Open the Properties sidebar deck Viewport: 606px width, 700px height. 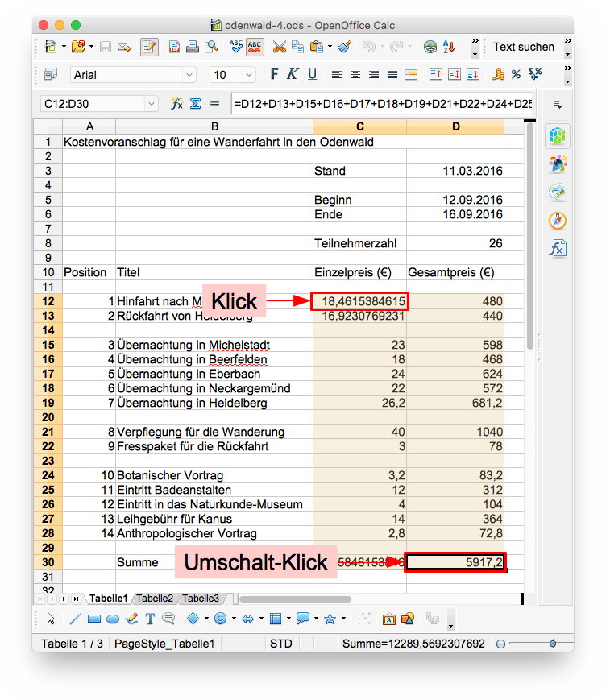tap(558, 135)
